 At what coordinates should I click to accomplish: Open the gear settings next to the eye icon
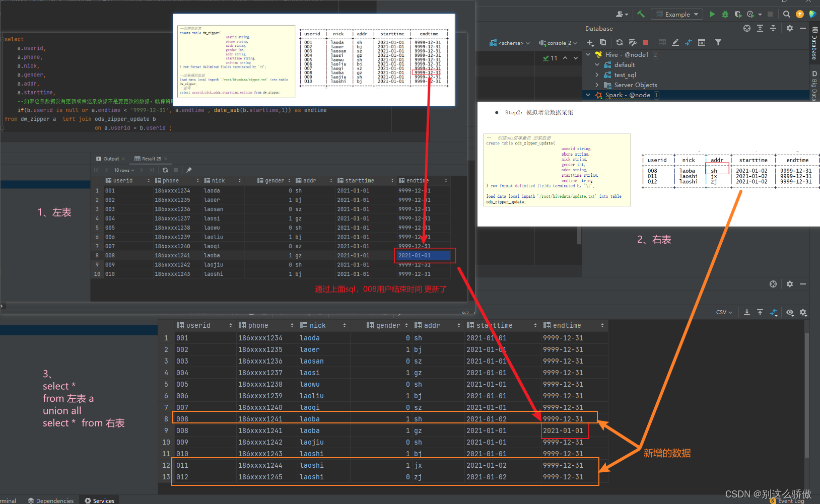pyautogui.click(x=803, y=312)
